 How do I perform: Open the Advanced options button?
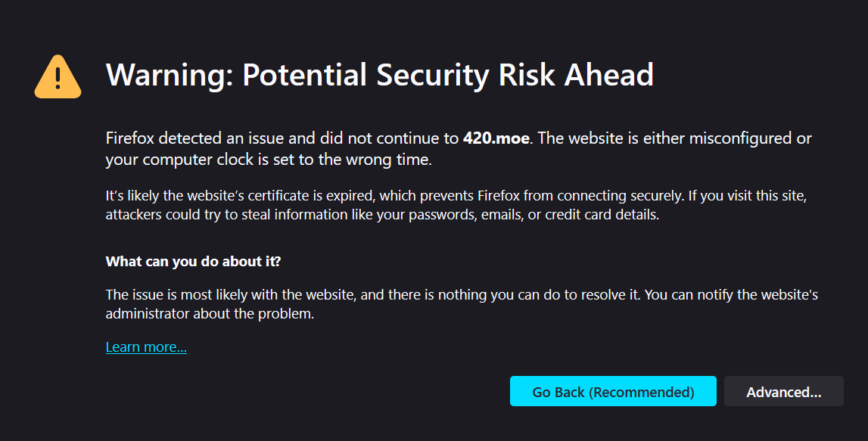(x=784, y=391)
